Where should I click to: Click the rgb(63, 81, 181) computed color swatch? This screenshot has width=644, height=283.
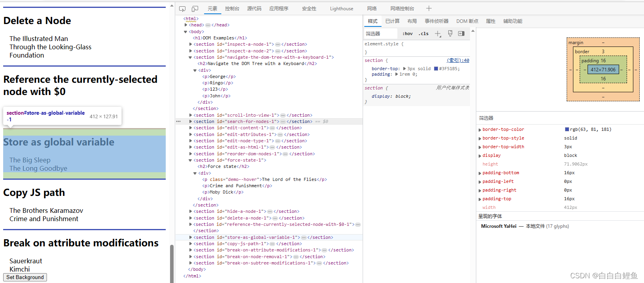tap(567, 129)
